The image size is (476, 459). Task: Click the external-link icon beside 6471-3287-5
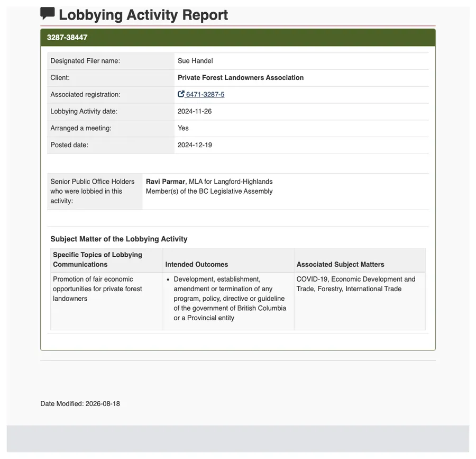coord(181,94)
